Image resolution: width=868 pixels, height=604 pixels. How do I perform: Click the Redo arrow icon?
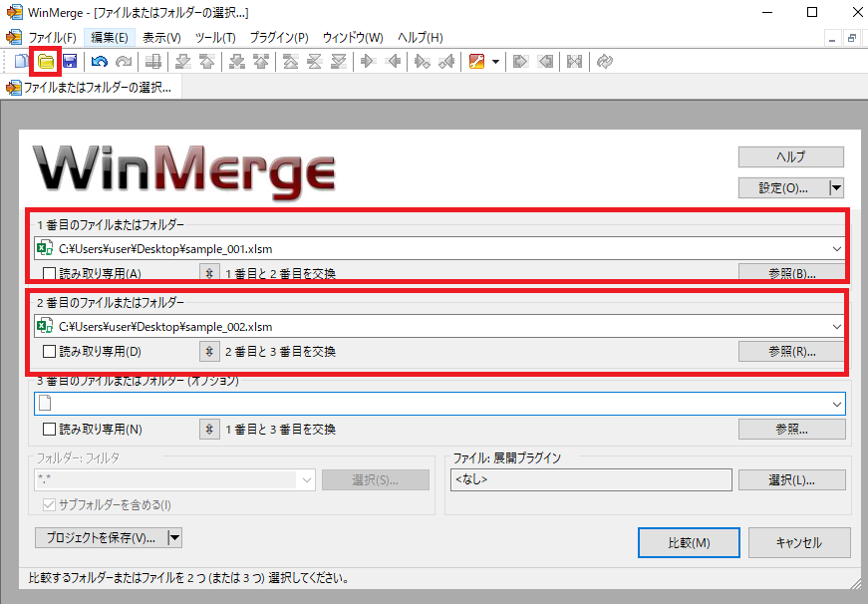coord(123,61)
